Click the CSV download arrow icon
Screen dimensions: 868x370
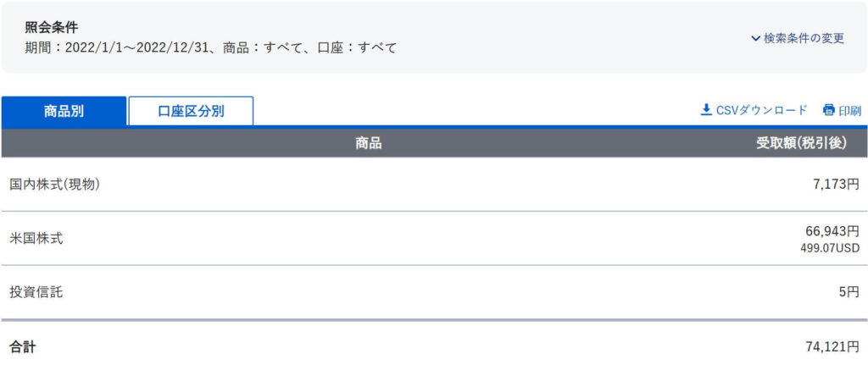coord(706,110)
